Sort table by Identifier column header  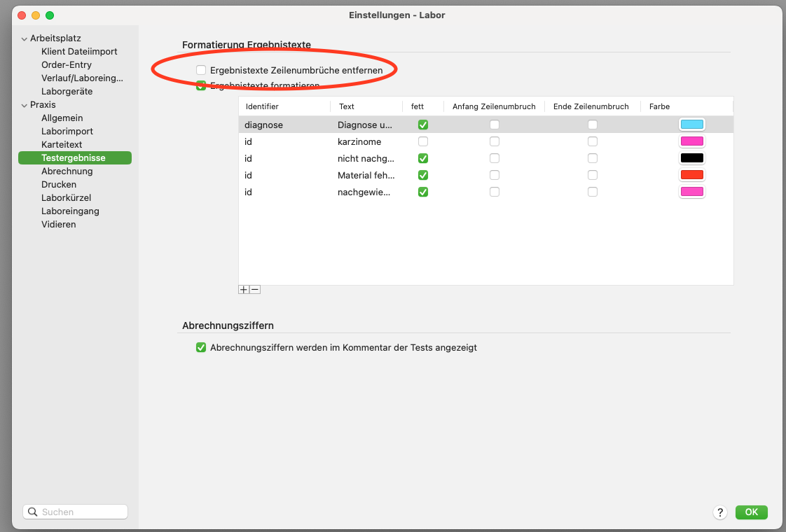pos(262,106)
